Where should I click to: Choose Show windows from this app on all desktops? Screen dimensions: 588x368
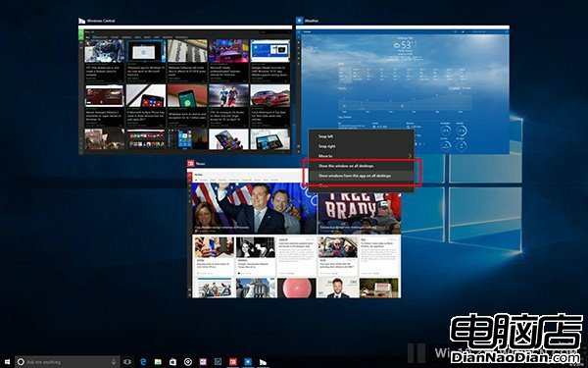point(361,176)
